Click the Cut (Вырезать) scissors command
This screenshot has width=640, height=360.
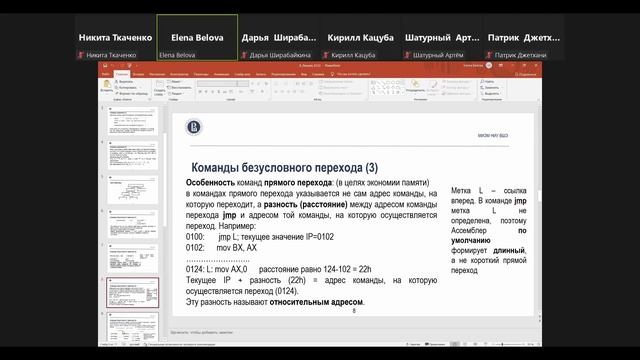point(124,82)
